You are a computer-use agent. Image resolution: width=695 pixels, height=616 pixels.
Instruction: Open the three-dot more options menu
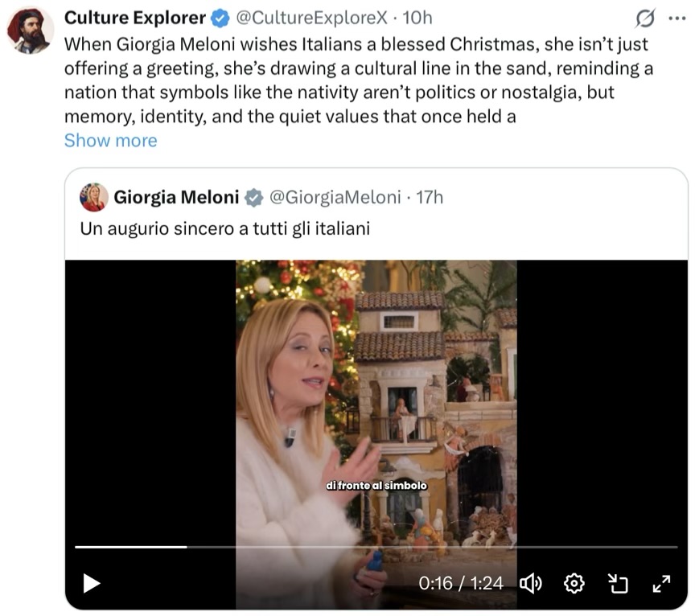coord(677,18)
